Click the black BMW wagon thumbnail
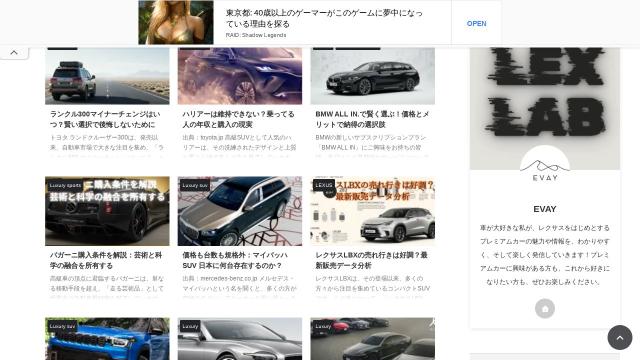 point(373,76)
